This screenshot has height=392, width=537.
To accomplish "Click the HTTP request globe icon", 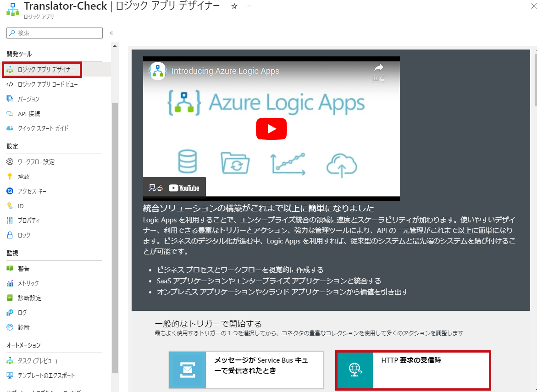I will coord(355,370).
